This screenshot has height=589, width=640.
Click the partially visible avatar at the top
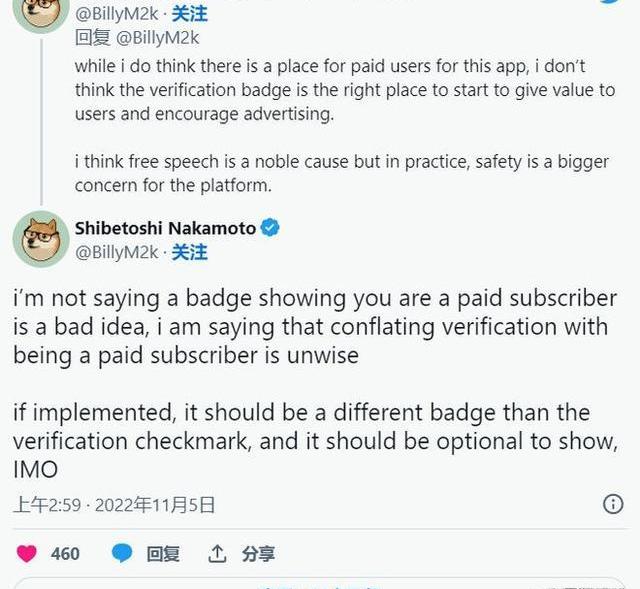point(40,12)
